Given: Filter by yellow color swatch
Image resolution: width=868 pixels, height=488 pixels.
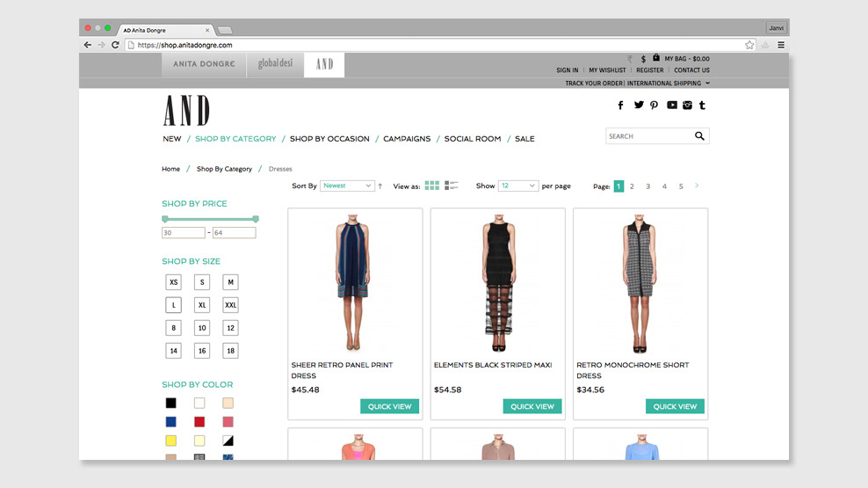Looking at the screenshot, I should 171,441.
